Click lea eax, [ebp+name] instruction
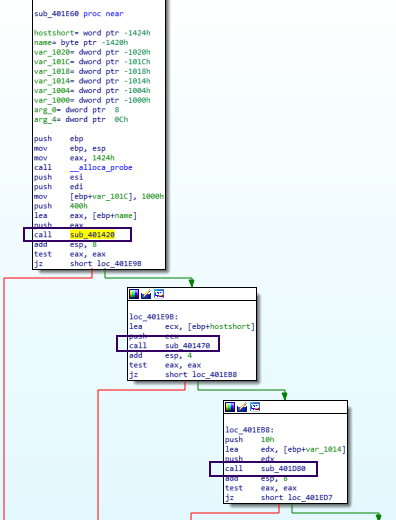 tap(85, 216)
